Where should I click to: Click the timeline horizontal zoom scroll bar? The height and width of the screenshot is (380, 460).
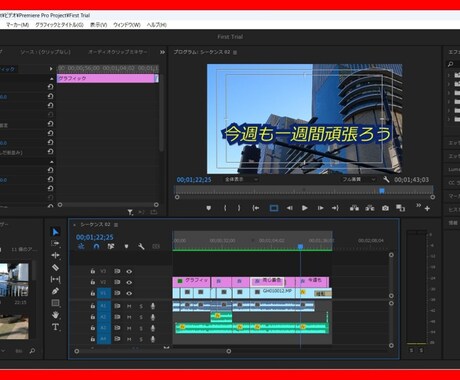[x=153, y=351]
